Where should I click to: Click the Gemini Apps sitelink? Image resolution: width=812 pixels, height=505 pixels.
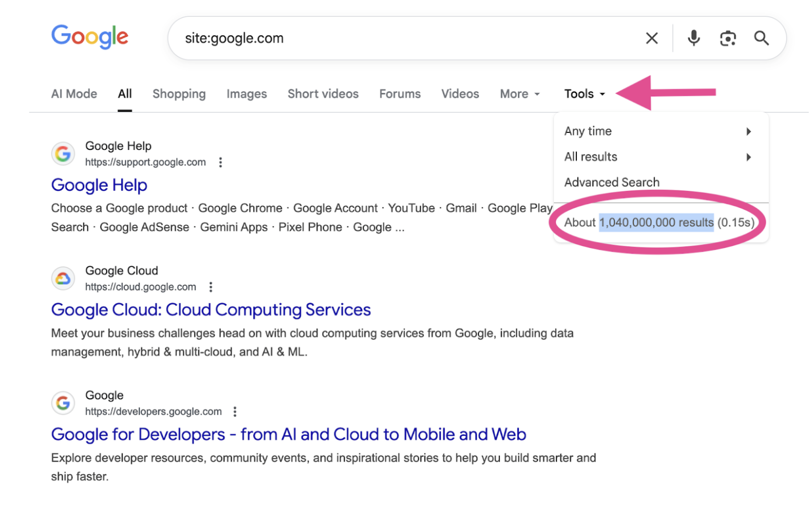click(x=234, y=227)
